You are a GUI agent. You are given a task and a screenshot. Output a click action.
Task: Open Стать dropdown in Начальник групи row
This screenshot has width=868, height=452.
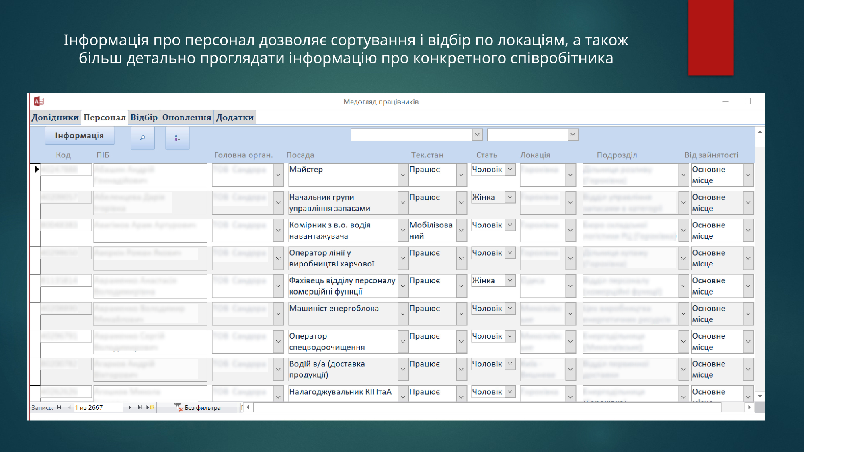click(x=510, y=197)
